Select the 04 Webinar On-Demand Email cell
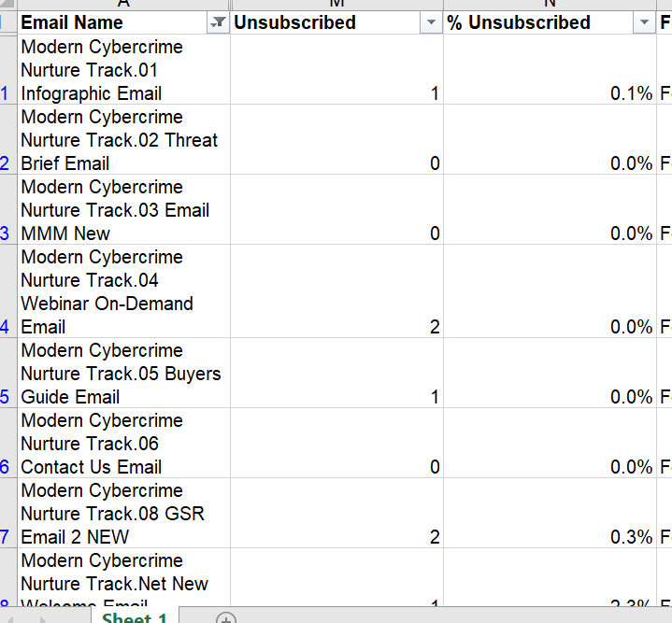The height and width of the screenshot is (623, 672). click(123, 291)
